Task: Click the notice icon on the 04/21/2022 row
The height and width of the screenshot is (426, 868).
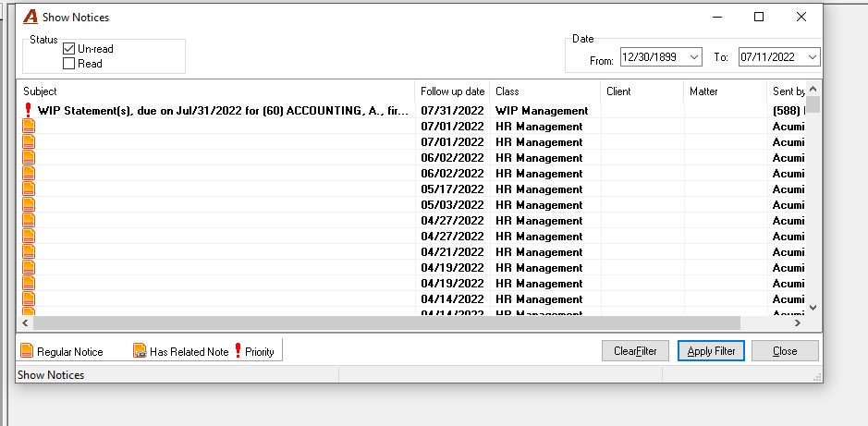Action: tap(29, 251)
